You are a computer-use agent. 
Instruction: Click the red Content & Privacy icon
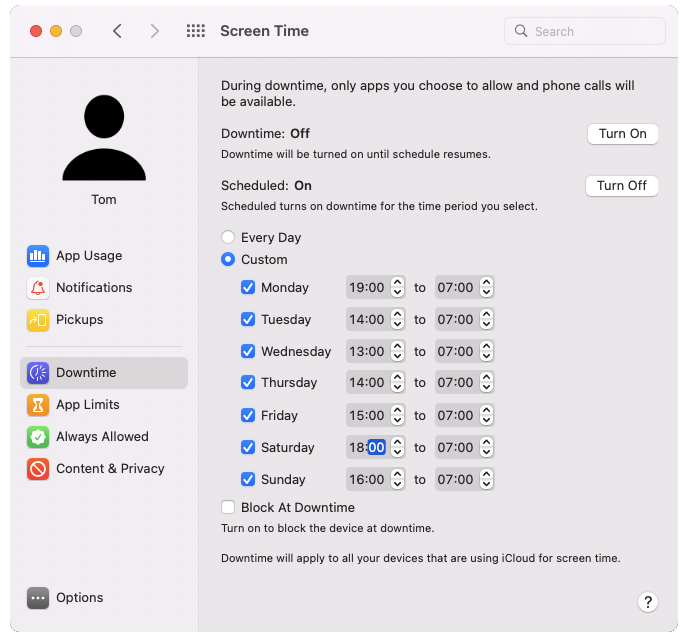click(x=38, y=469)
